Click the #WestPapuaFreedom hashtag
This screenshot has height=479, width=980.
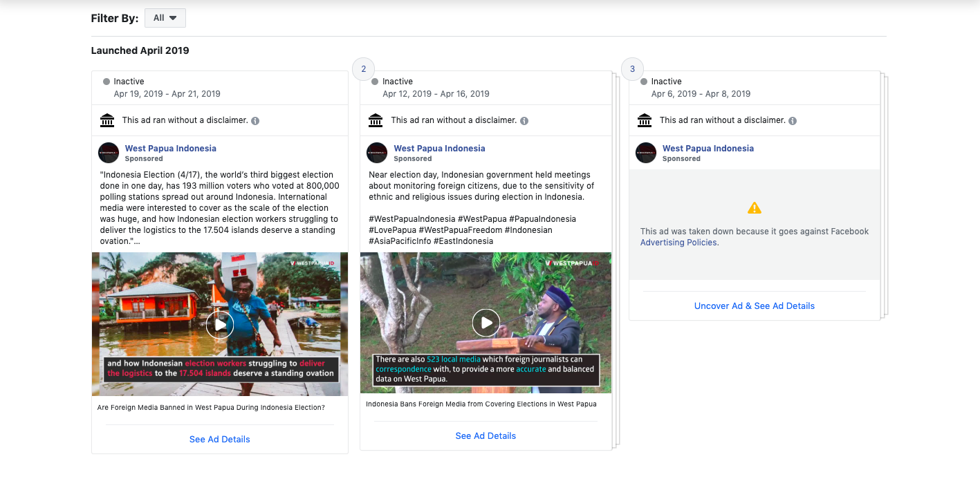(461, 230)
